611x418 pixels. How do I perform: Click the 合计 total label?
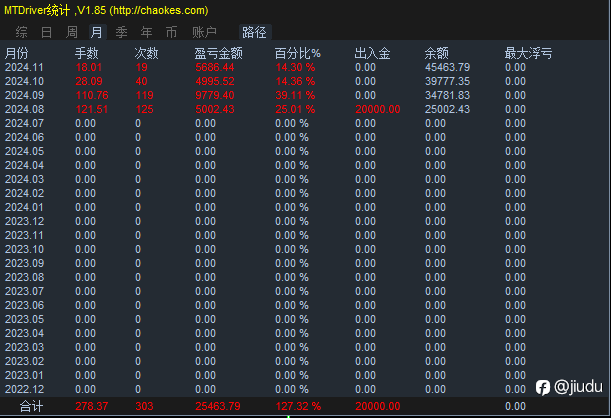point(31,406)
